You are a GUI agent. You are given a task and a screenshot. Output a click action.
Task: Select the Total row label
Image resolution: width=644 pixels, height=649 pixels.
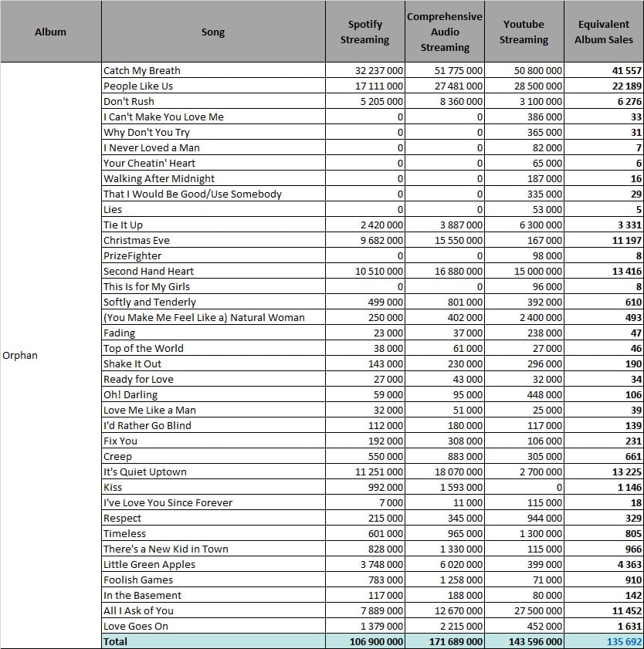[x=213, y=641]
